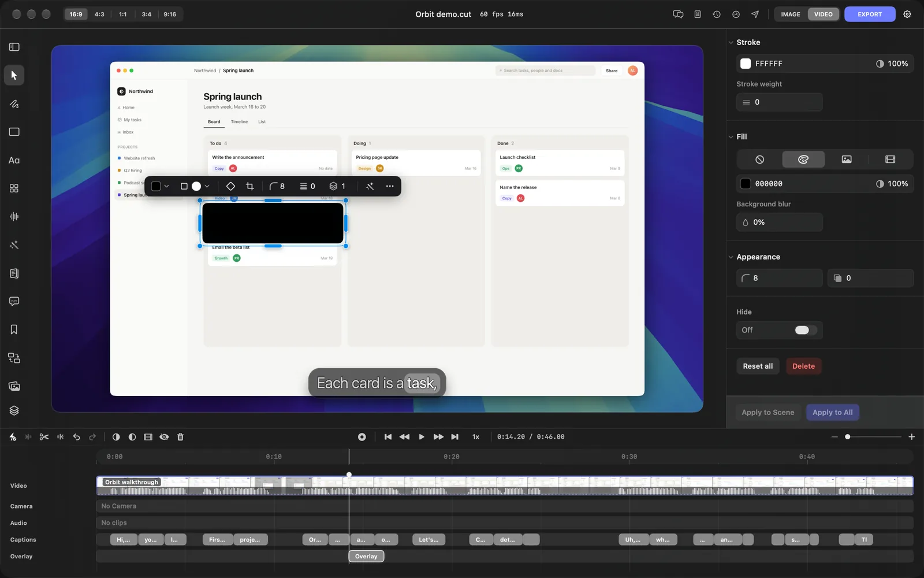Open the captions speech bubble tool
924x578 pixels.
click(x=14, y=301)
